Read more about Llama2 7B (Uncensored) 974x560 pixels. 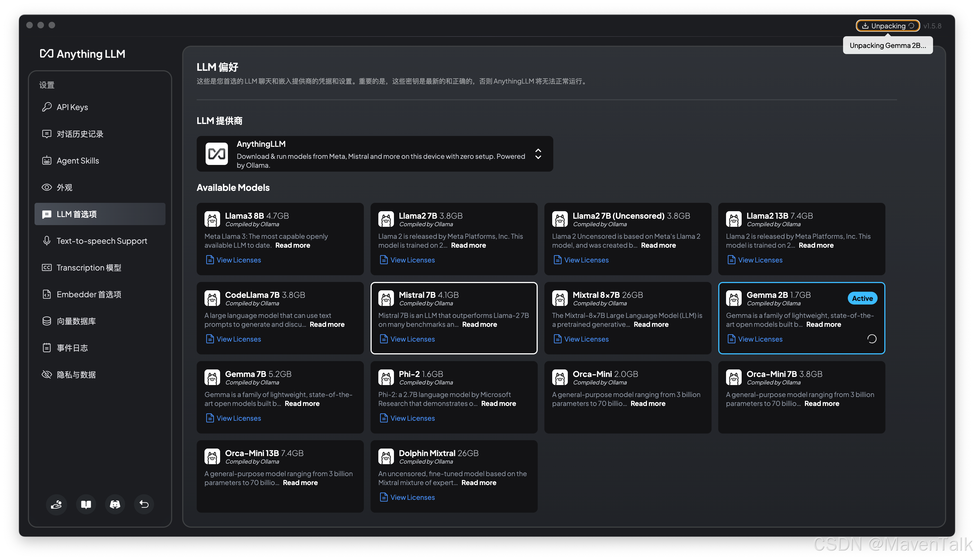tap(658, 245)
